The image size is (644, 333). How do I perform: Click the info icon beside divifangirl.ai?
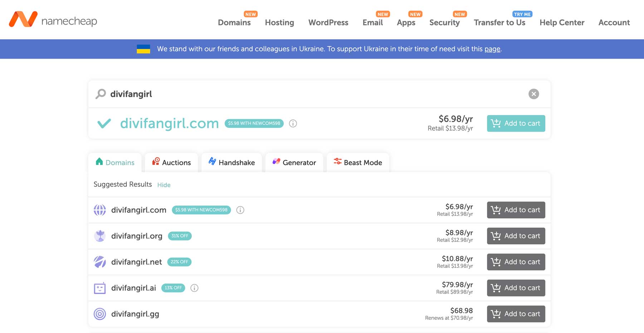coord(194,288)
